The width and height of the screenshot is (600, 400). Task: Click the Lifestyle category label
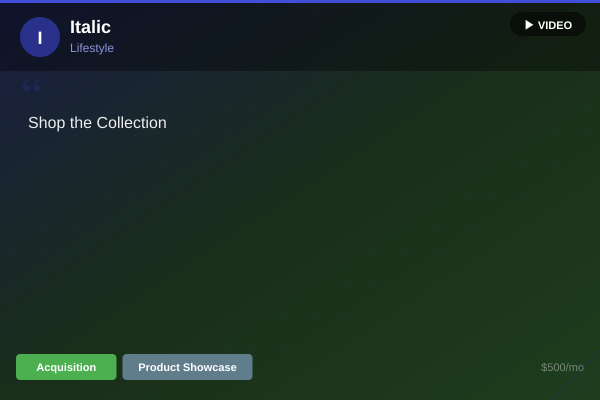92,48
